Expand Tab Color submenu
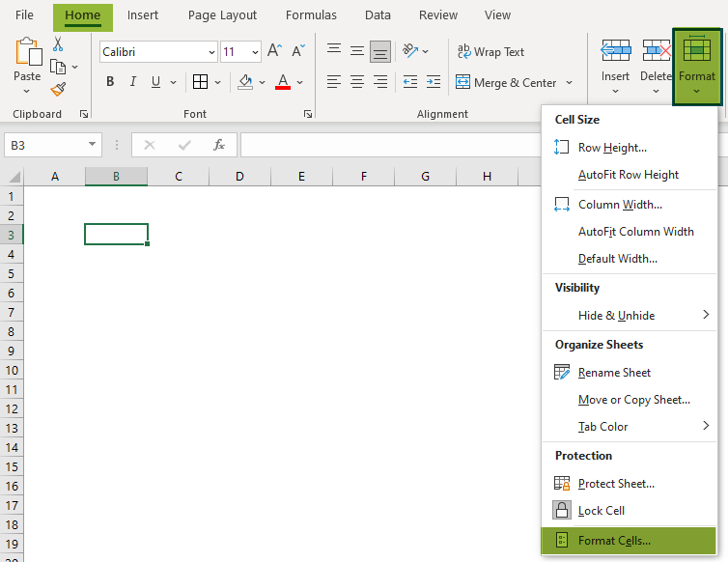 coord(630,427)
